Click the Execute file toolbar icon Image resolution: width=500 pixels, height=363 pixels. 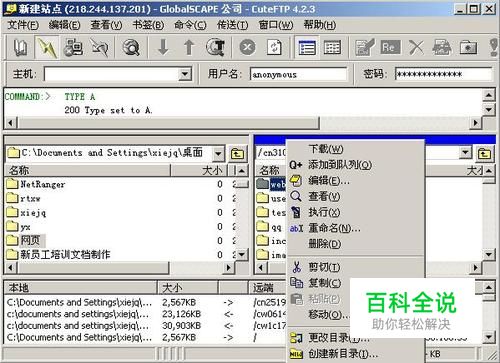tap(442, 48)
